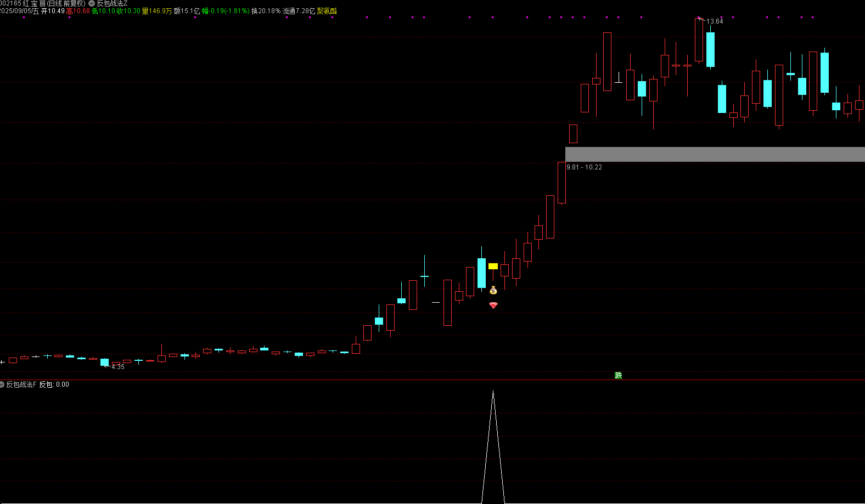
Task: Open the dropdown arrow beside 反包战法Z indicator
Action: [92, 3]
